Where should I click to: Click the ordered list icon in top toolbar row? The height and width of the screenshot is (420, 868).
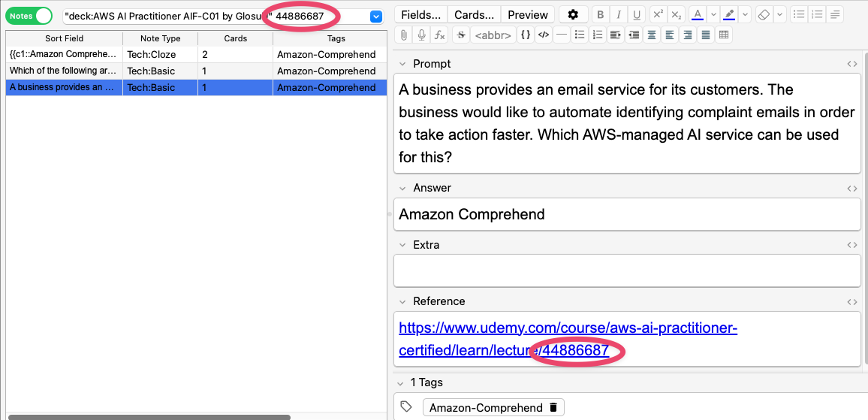(x=816, y=14)
